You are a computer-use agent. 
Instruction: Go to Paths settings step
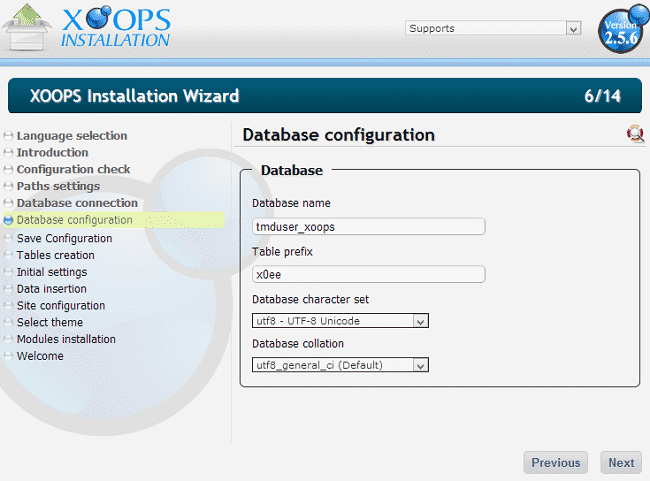click(58, 186)
